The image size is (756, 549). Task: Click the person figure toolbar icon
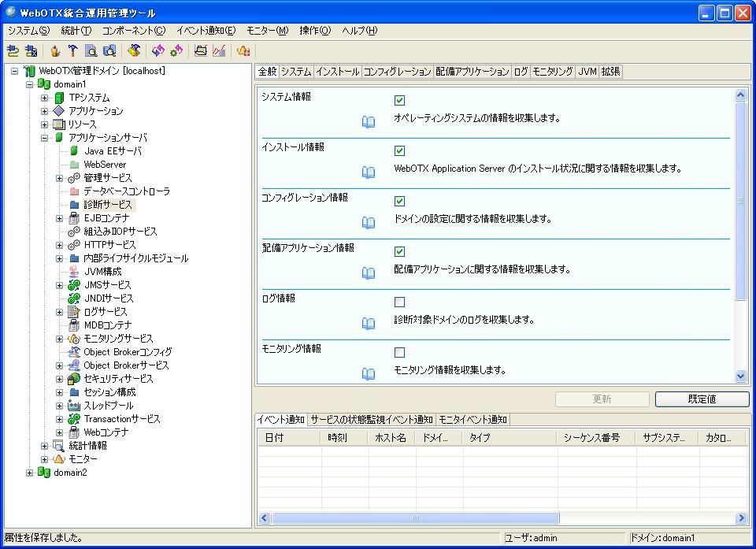(x=55, y=51)
